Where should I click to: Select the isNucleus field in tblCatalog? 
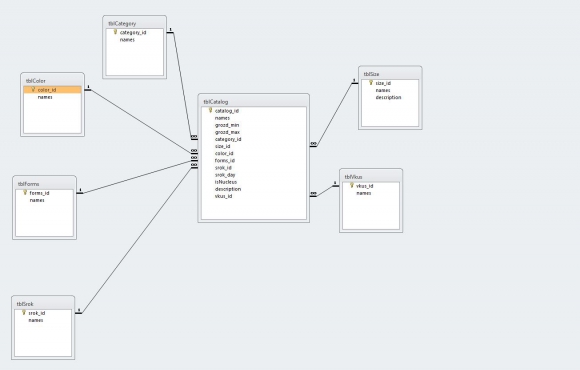226,182
